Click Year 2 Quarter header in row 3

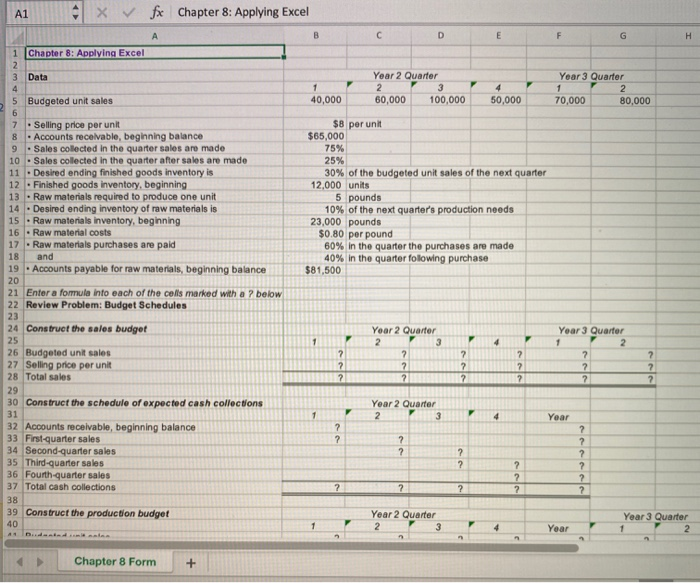405,76
